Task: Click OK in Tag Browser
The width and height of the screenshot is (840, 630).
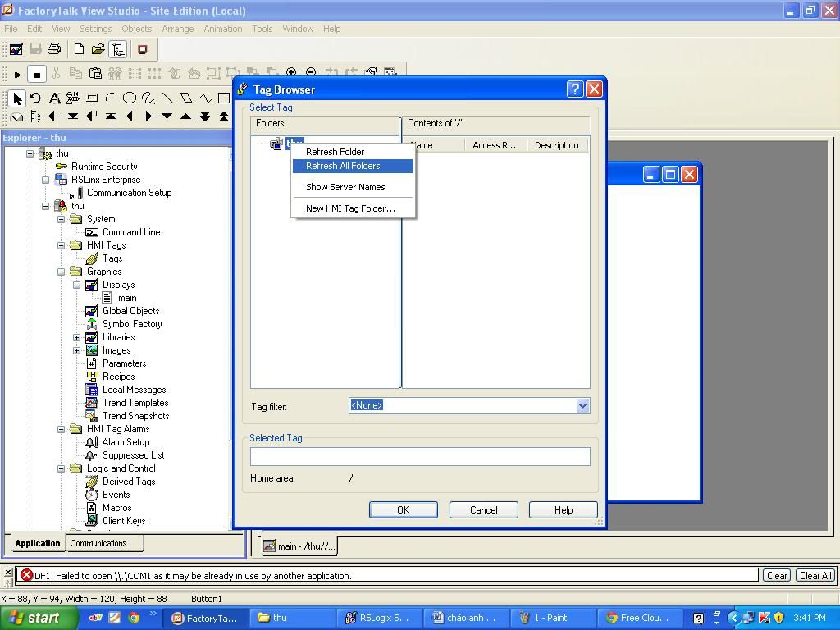Action: (404, 510)
